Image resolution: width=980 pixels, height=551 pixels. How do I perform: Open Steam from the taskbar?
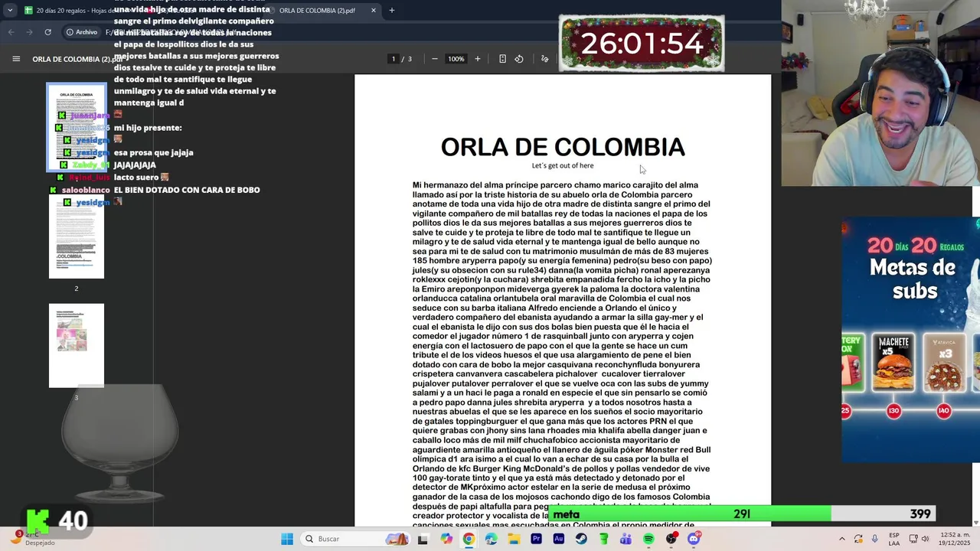pyautogui.click(x=581, y=539)
